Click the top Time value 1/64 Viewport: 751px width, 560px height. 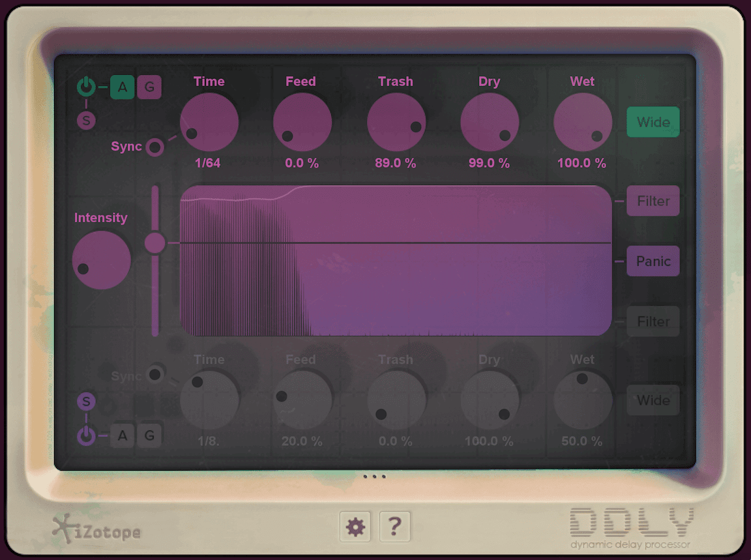(208, 164)
